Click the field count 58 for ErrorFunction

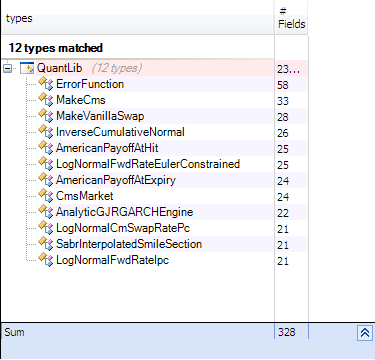[283, 85]
